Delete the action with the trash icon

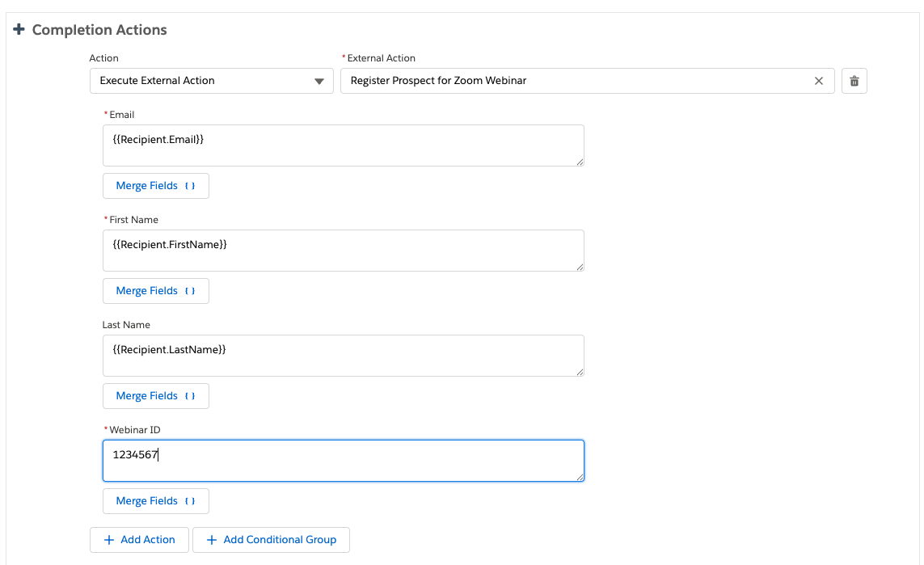click(x=854, y=81)
